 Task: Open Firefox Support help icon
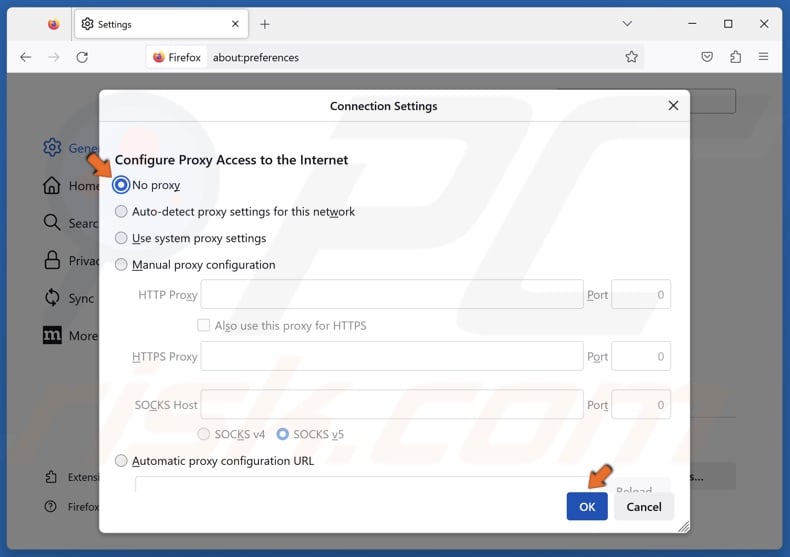click(50, 506)
